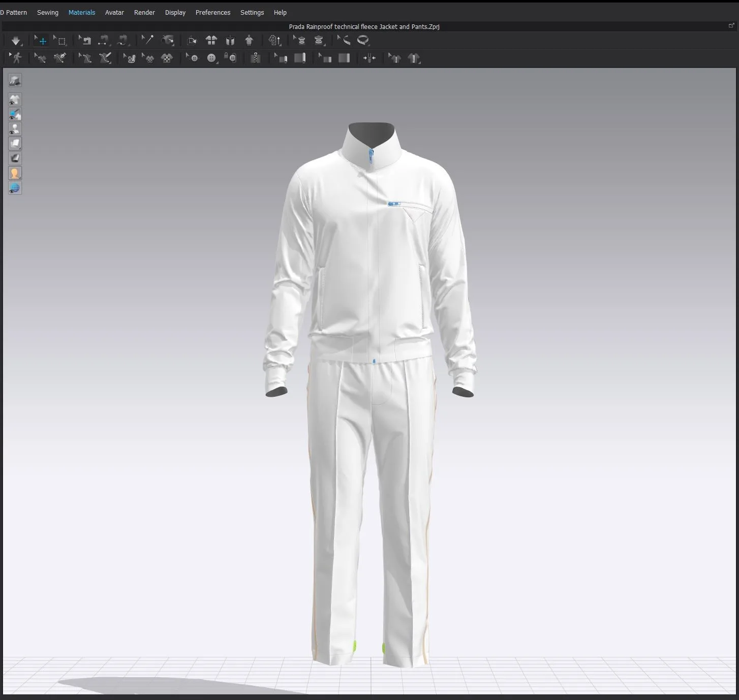
Task: Choose the Select Mesh dashed-box tool
Action: pos(60,41)
